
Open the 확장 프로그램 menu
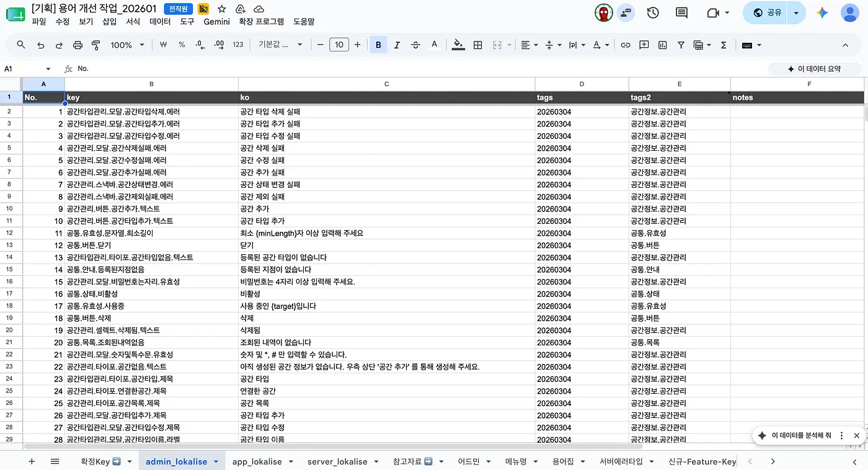point(261,22)
